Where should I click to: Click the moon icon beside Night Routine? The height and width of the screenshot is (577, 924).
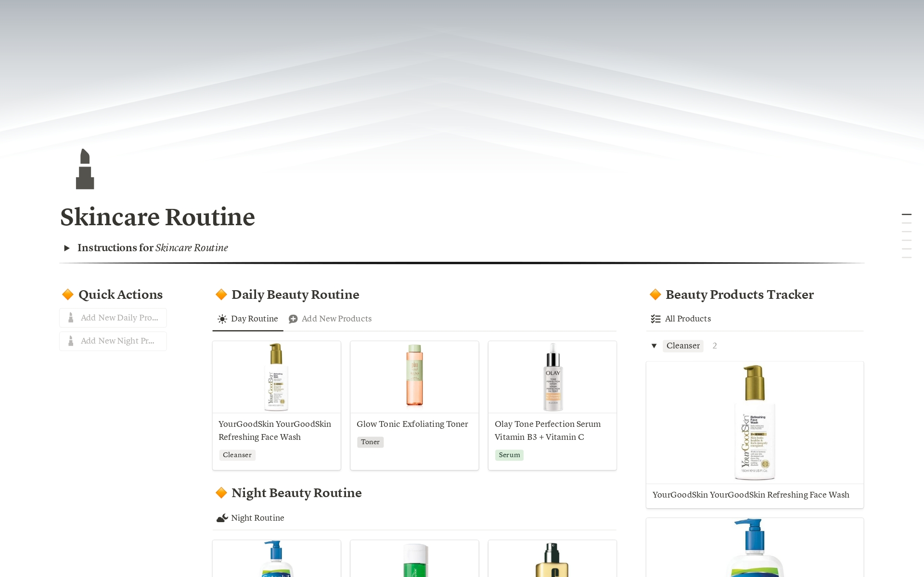coord(222,518)
